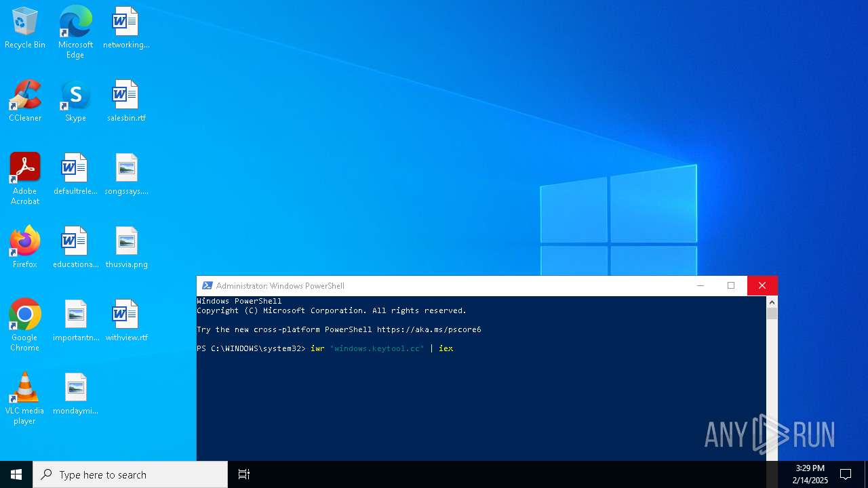
Task: Click the 'iwr' command text
Action: (x=317, y=348)
